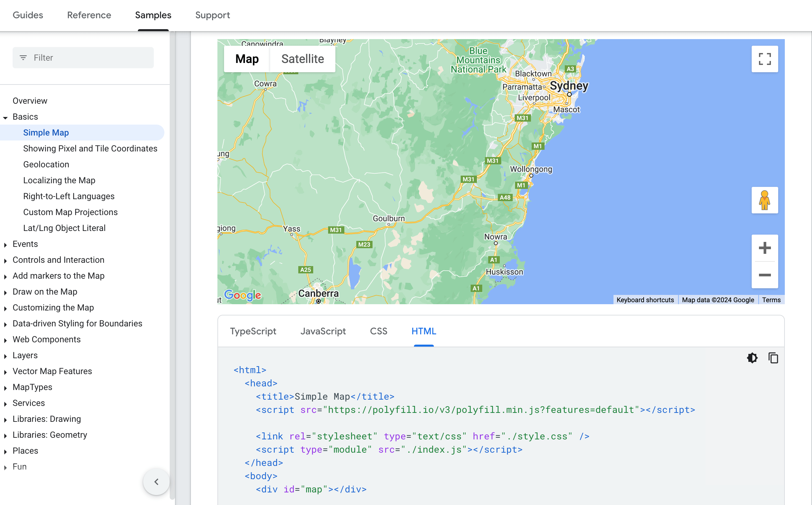
Task: Expand Add markers to the Map section
Action: click(x=5, y=277)
